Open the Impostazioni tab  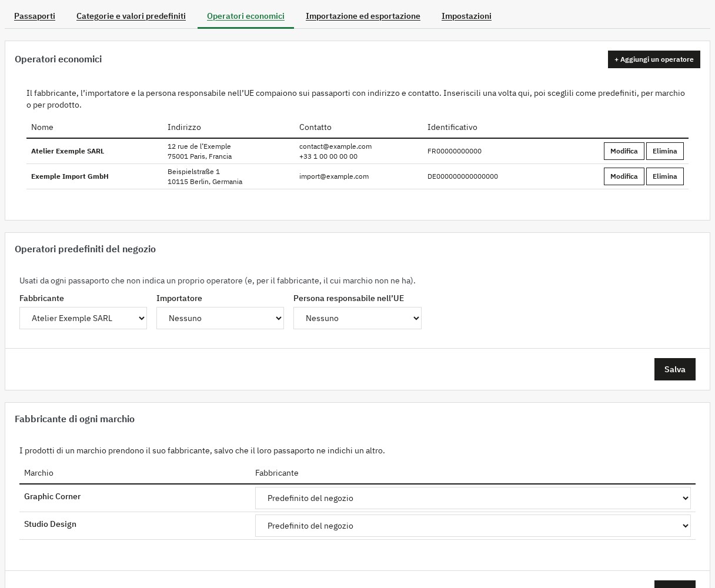(466, 16)
